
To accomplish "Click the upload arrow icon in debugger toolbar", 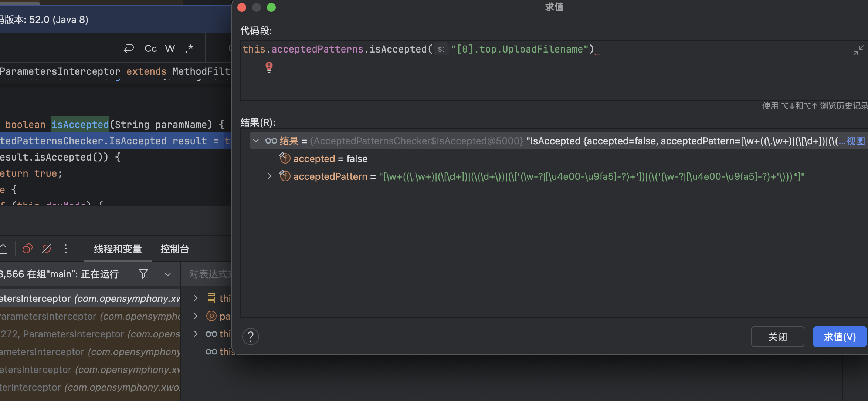I will tap(4, 249).
